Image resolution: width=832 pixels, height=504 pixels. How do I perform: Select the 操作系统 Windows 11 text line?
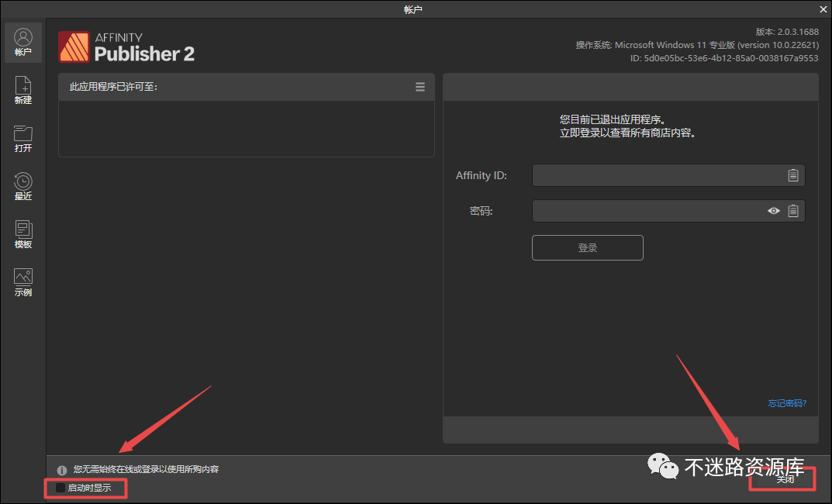pos(697,45)
